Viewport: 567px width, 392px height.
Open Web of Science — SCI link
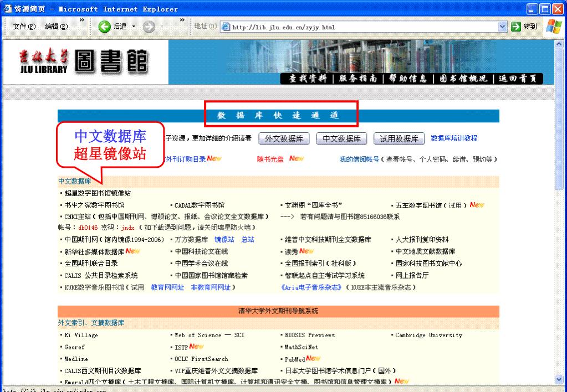coord(210,335)
